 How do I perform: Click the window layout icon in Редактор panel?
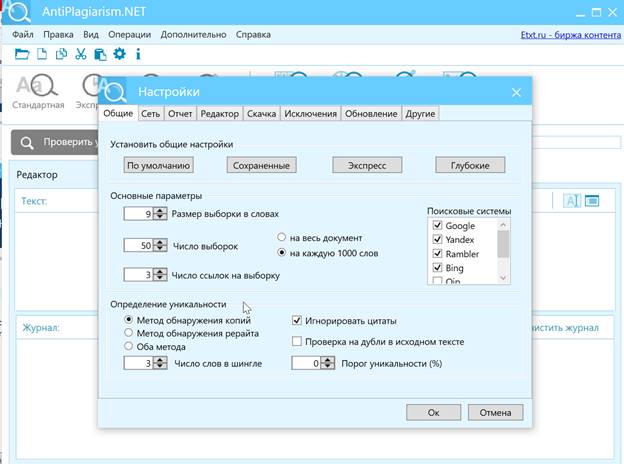pos(592,201)
